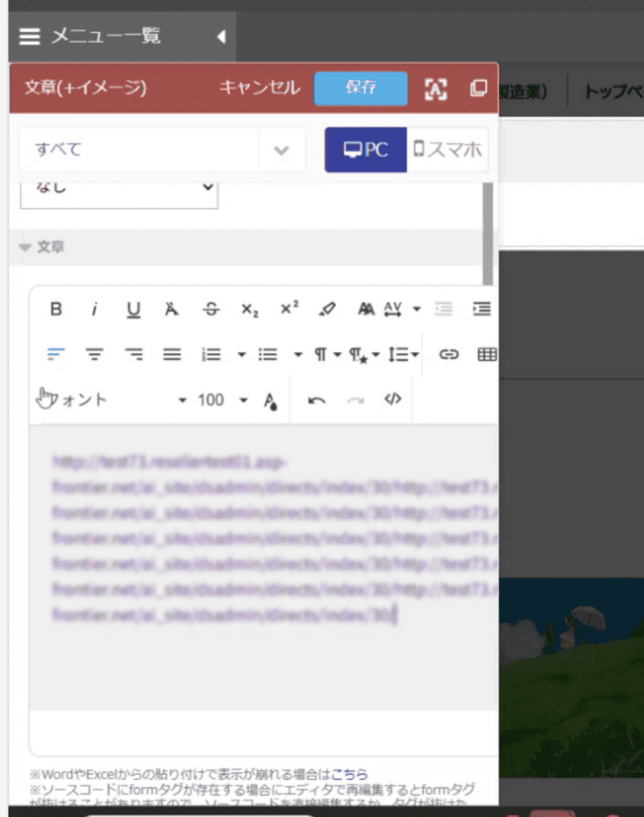The width and height of the screenshot is (644, 817).
Task: Switch preview to スマホ mode
Action: tap(447, 150)
